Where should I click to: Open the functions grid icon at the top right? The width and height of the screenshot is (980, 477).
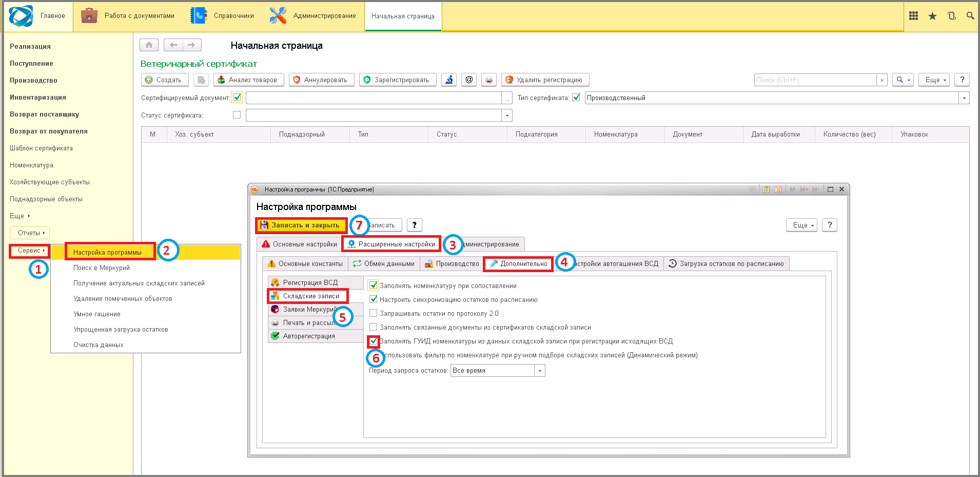913,16
